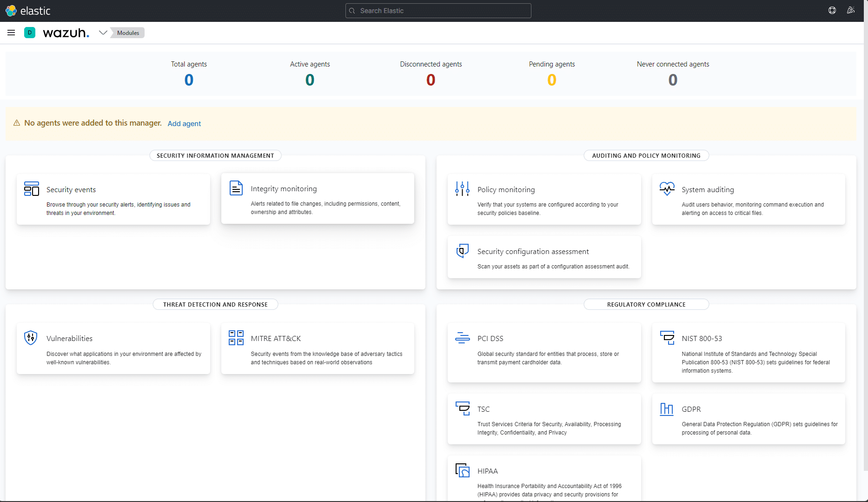This screenshot has width=868, height=502.
Task: Open the help menu icon
Action: (832, 10)
